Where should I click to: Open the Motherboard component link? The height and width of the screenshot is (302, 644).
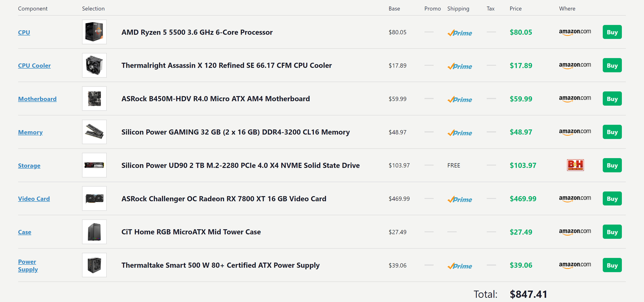37,99
